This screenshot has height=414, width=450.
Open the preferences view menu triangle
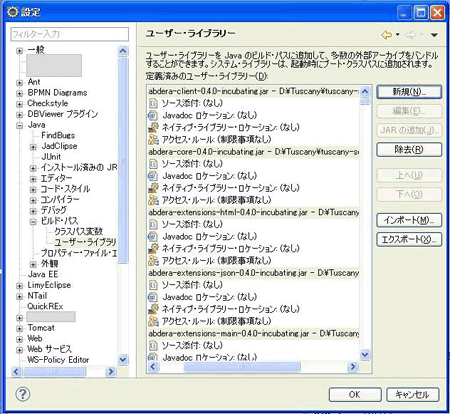click(x=434, y=35)
